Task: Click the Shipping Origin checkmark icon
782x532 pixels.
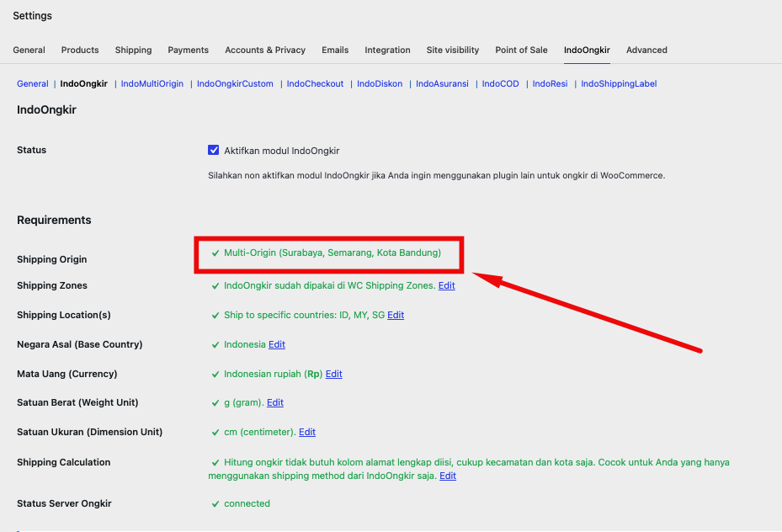Action: pos(215,253)
